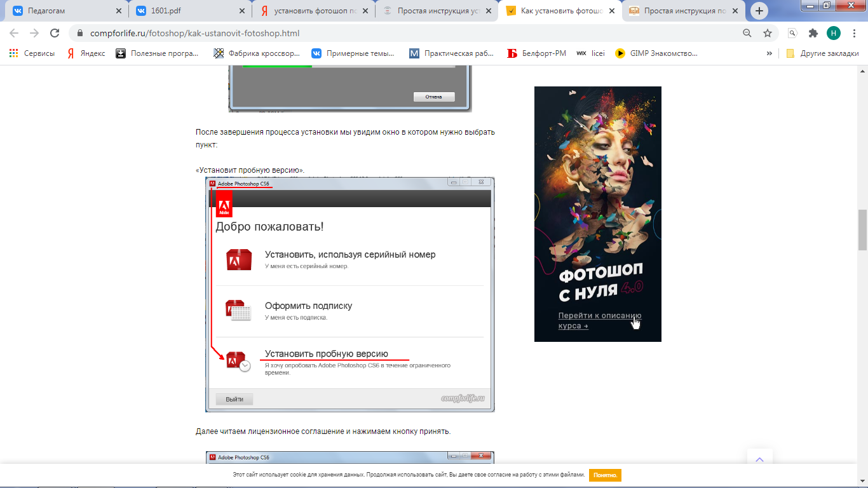The height and width of the screenshot is (488, 868).
Task: Open Chrome three-dot menu
Action: click(x=855, y=33)
